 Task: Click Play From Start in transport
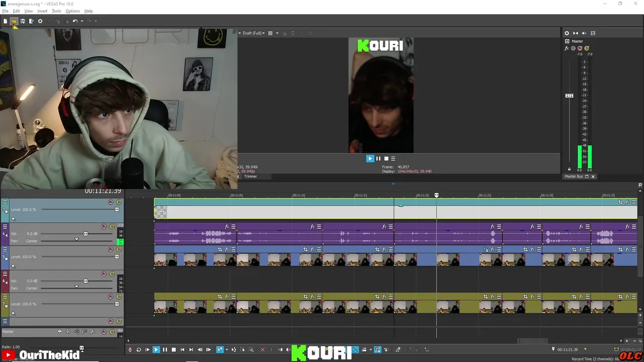[x=147, y=349]
